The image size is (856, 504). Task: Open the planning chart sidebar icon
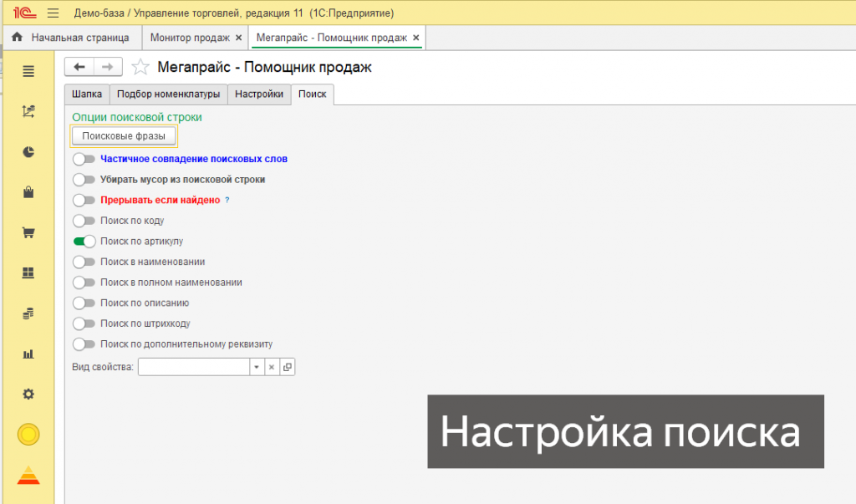click(28, 111)
